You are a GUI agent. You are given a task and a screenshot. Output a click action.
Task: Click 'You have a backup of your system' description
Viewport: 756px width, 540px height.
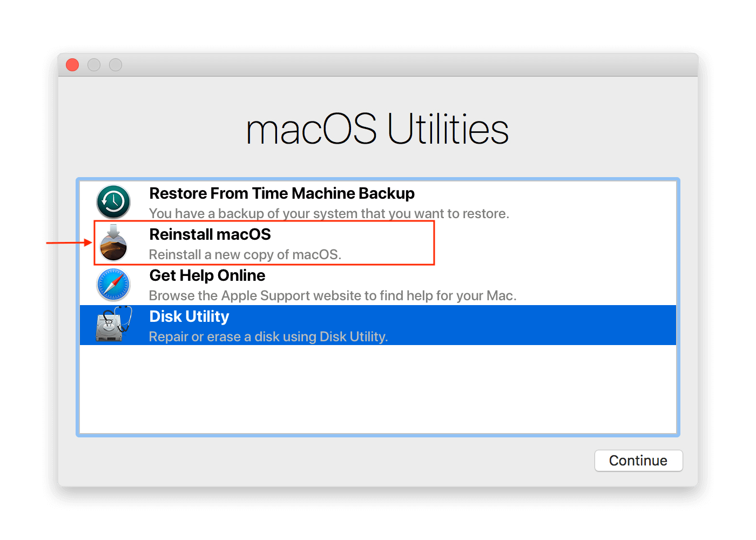point(329,214)
